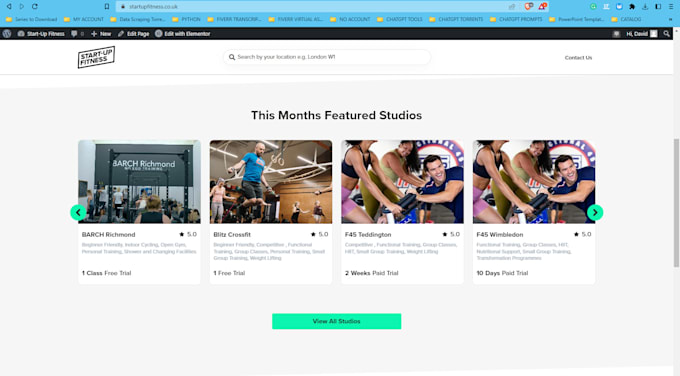Click 'Edit Page' in the admin bar
The image size is (680, 376).
[x=134, y=33]
